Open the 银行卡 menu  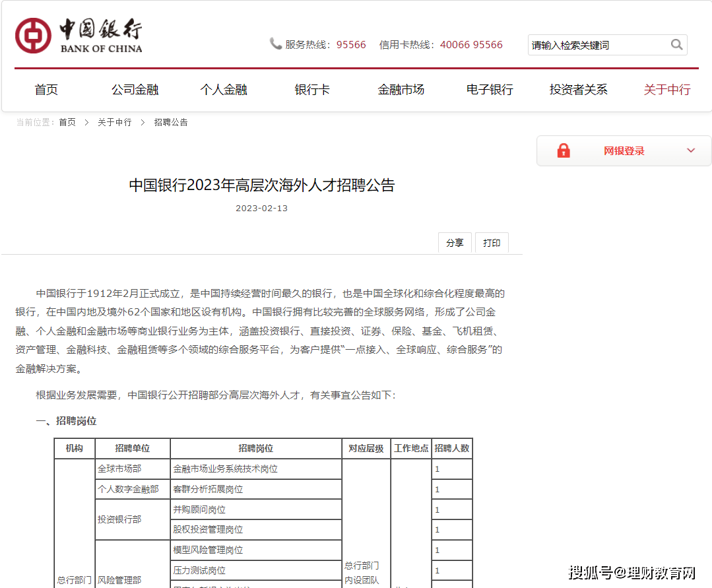311,89
